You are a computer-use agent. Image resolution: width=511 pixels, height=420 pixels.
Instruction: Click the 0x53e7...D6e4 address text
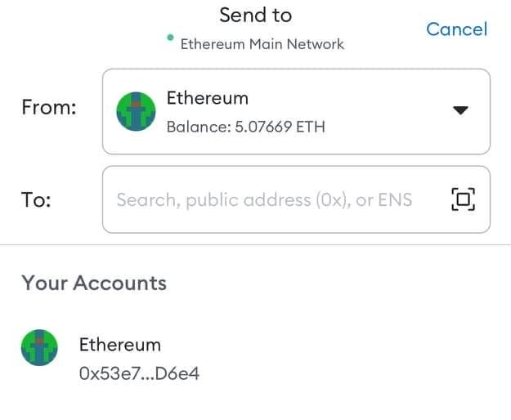tap(139, 374)
